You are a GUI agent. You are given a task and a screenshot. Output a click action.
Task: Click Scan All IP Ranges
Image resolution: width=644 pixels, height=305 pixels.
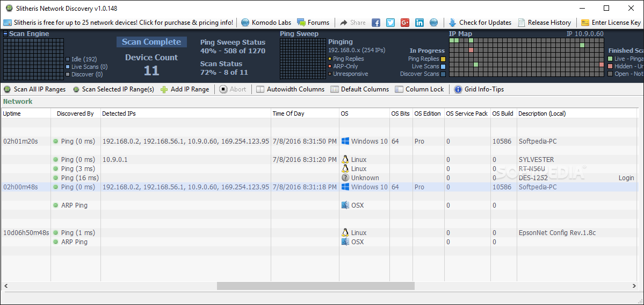[34, 89]
